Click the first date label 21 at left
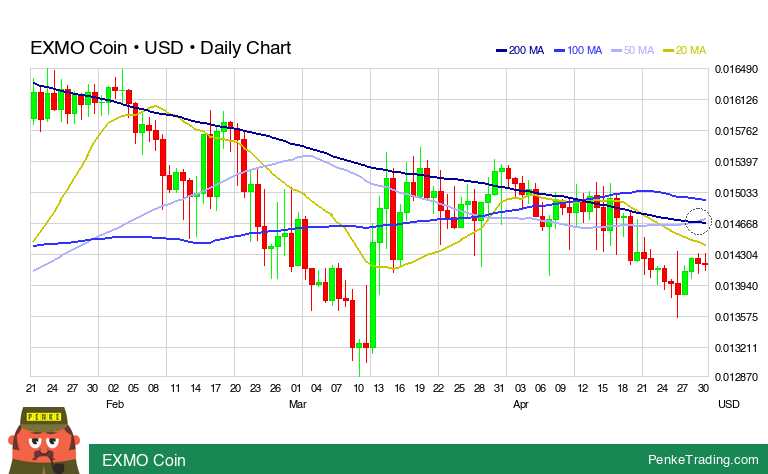Viewport: 768px width, 474px height. pos(31,388)
